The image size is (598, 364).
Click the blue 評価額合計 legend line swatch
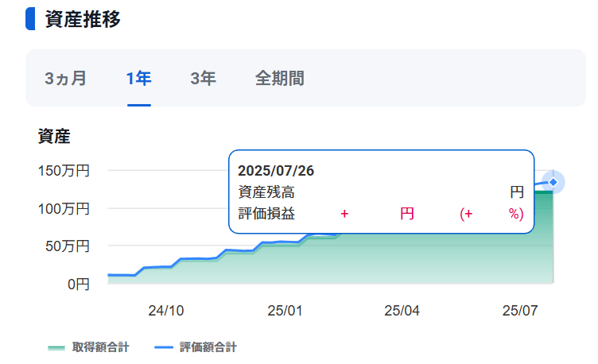[x=164, y=347]
